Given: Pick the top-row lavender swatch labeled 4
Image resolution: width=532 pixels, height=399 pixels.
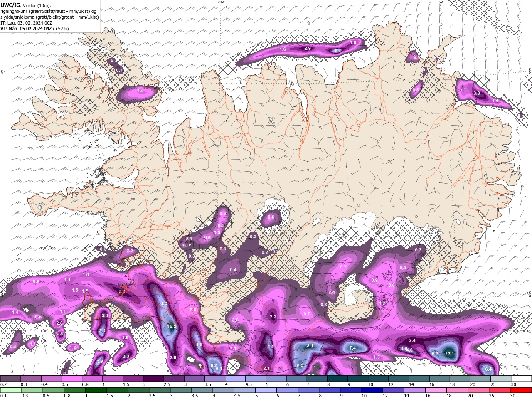Looking at the screenshot, I should tap(235, 378).
